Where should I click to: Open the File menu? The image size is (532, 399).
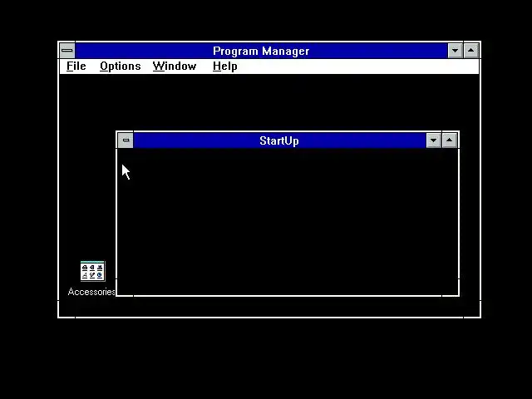tap(76, 66)
